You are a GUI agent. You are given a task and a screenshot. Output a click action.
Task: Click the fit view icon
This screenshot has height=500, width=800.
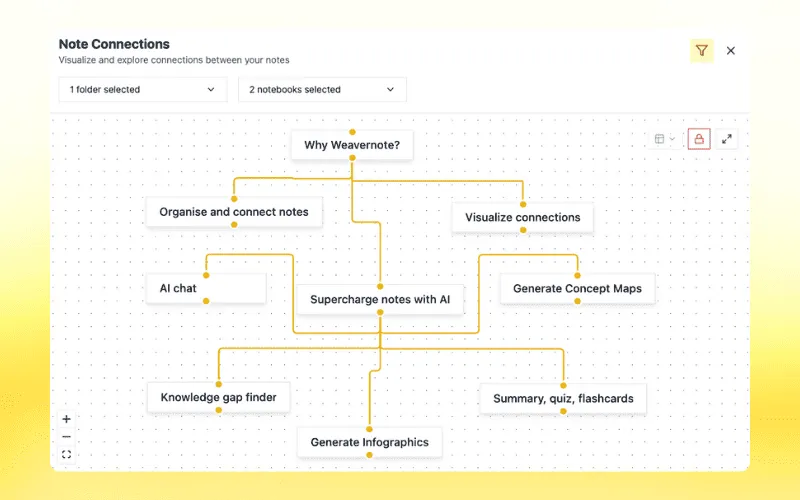click(x=66, y=455)
